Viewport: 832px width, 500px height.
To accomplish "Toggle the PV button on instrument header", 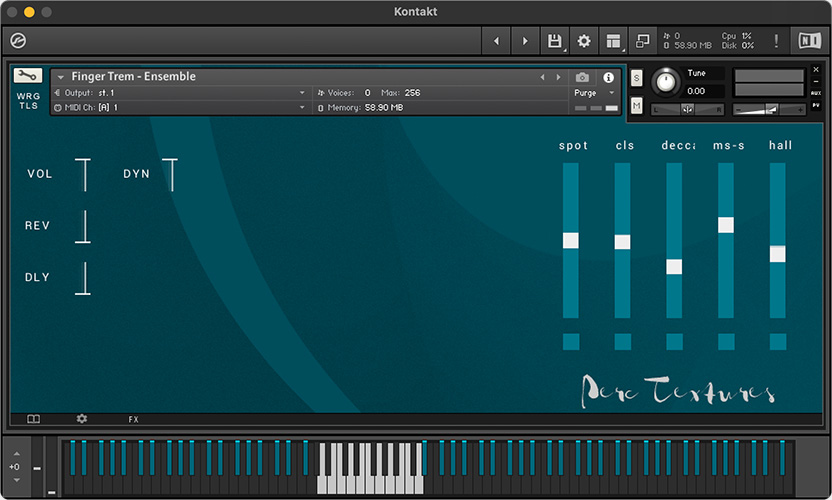I will 816,105.
